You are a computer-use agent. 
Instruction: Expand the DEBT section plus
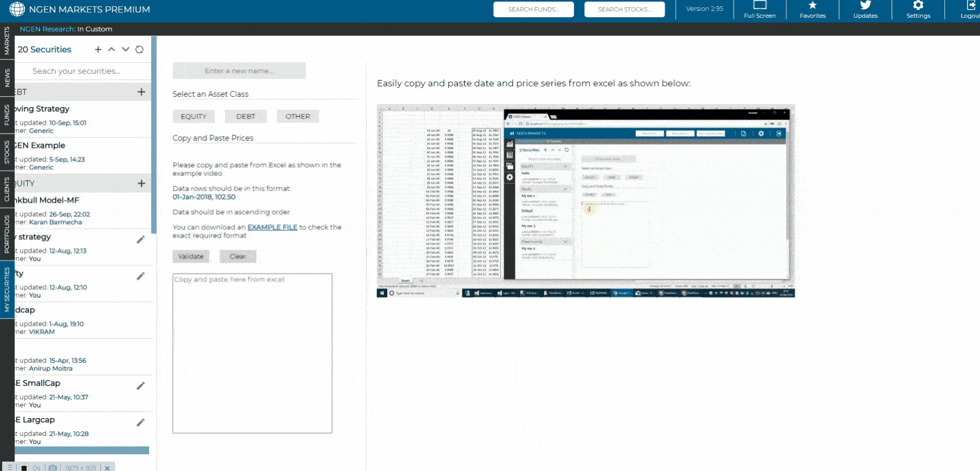141,92
